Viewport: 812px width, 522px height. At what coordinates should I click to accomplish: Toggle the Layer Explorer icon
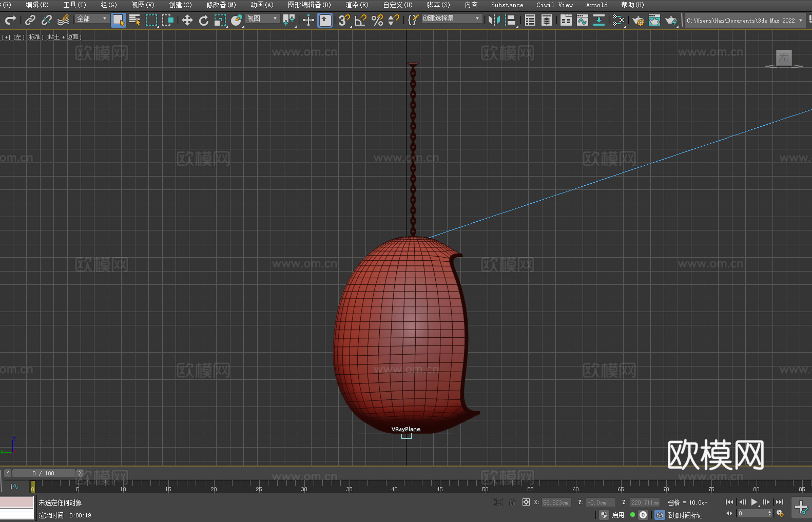point(547,20)
